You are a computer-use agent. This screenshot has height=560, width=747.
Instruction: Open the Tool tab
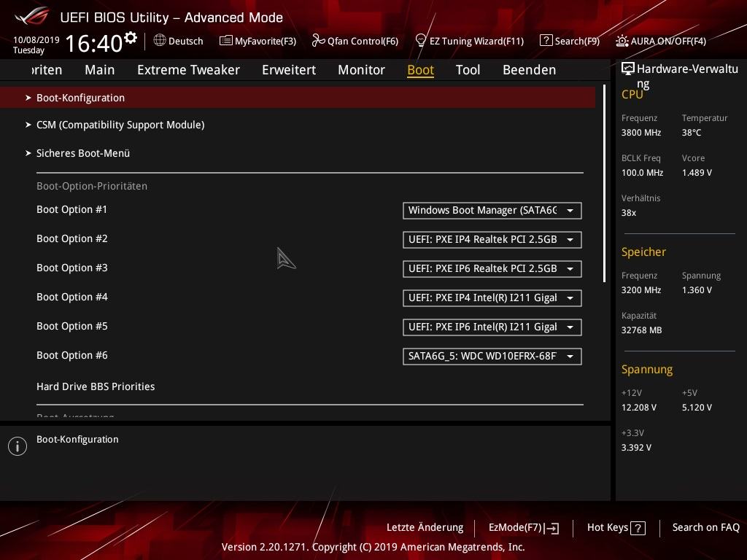tap(468, 70)
